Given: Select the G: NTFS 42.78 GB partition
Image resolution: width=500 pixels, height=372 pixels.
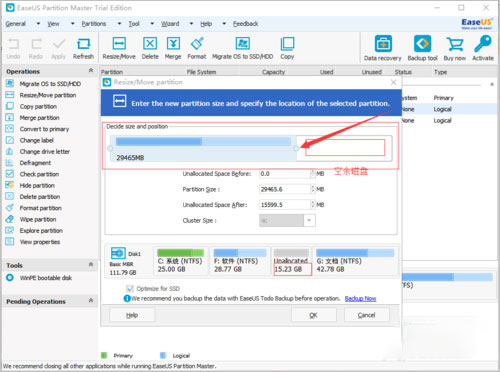Looking at the screenshot, I should click(355, 261).
